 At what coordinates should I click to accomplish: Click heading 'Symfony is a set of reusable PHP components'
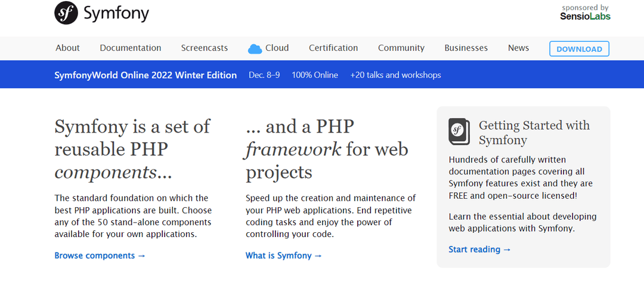coord(132,149)
